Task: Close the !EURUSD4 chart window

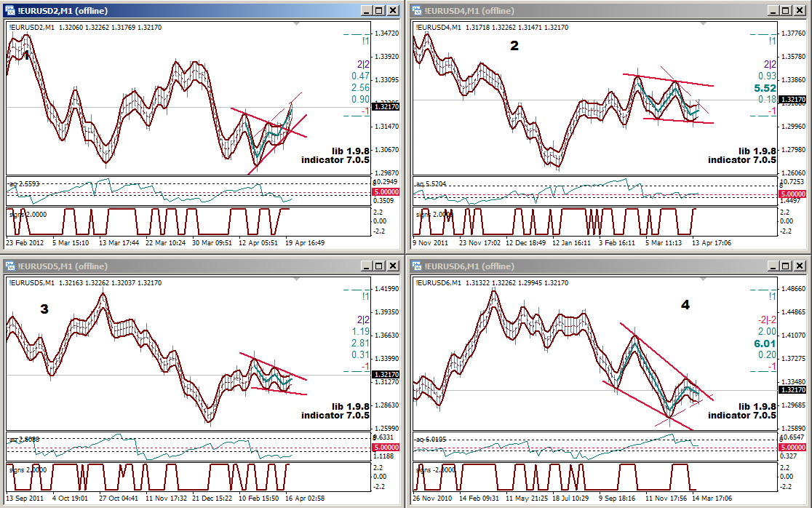Action: (x=799, y=10)
